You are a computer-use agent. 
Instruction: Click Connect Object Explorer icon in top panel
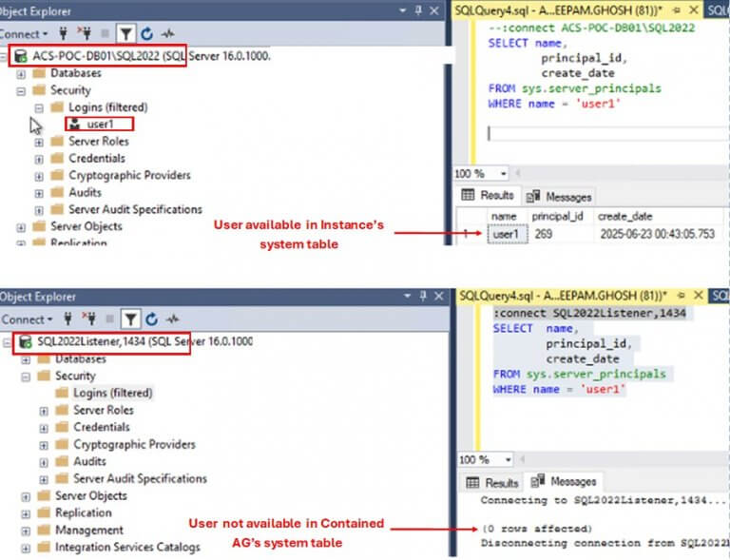[64, 33]
